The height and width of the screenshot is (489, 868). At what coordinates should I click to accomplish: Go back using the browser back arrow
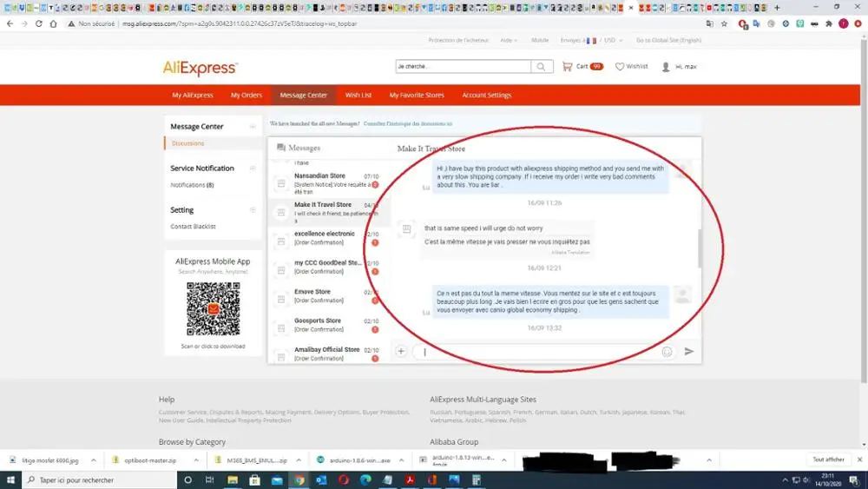pos(10,23)
